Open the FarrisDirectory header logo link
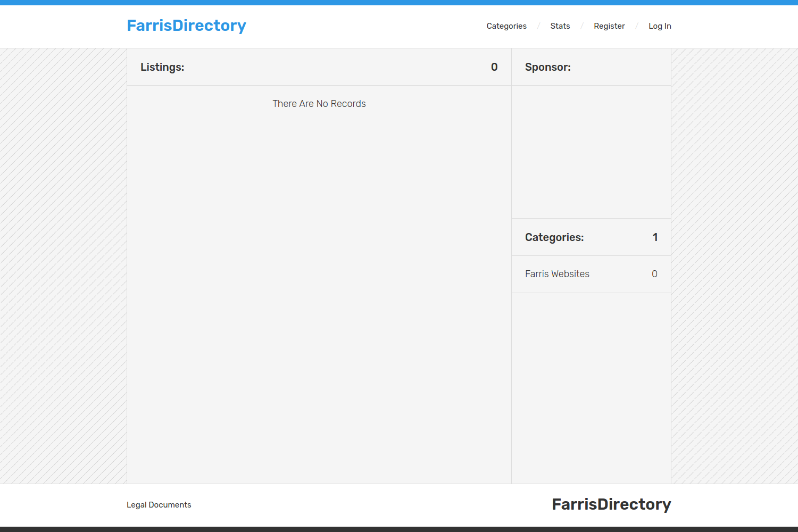This screenshot has width=798, height=532. point(186,26)
